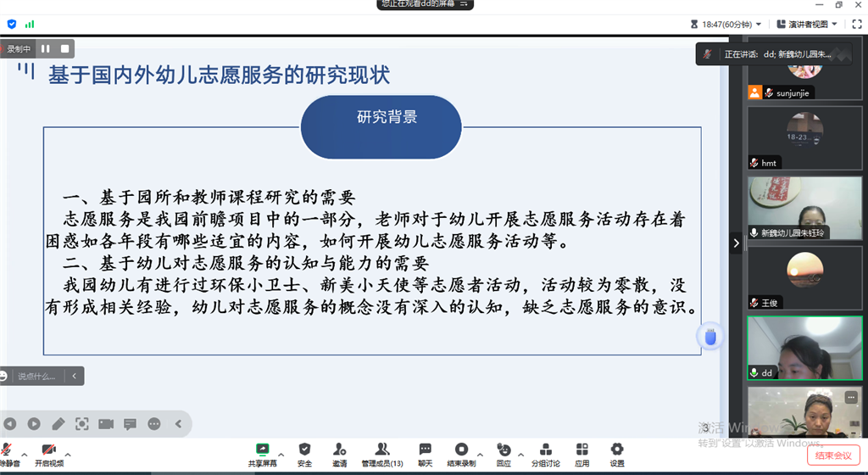Viewport: 868px width, 475px height.
Task: Click the blue shield meeting info icon
Action: [12, 24]
